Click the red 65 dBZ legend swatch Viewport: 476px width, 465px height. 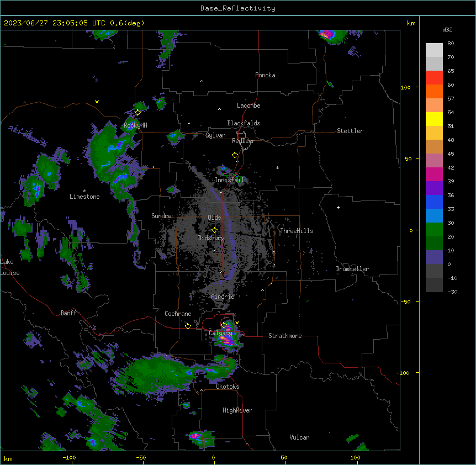click(x=434, y=78)
